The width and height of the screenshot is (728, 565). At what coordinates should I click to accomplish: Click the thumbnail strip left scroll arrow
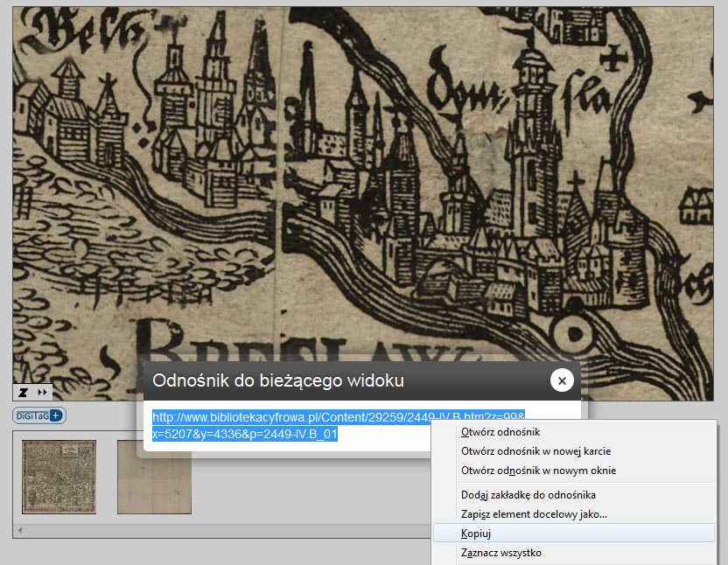click(20, 530)
